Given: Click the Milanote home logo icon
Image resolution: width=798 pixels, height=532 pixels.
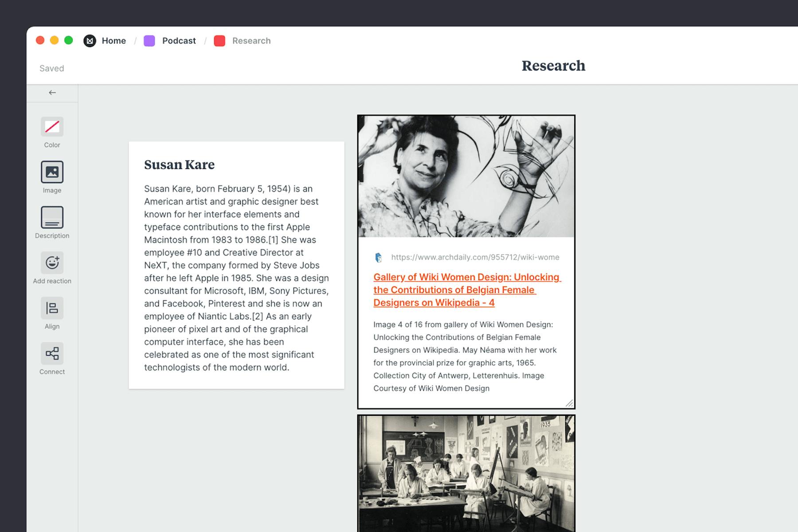Looking at the screenshot, I should [x=90, y=40].
